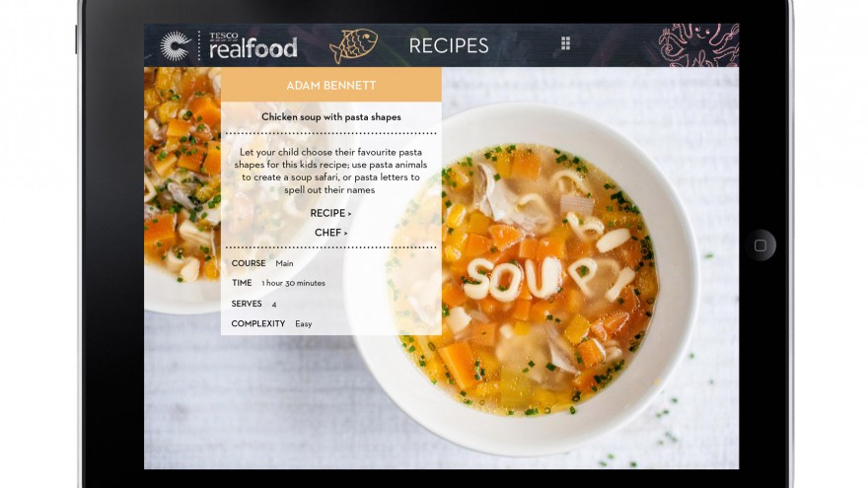Viewport: 868px width, 488px height.
Task: Open the grid menu dots icon
Action: click(565, 43)
